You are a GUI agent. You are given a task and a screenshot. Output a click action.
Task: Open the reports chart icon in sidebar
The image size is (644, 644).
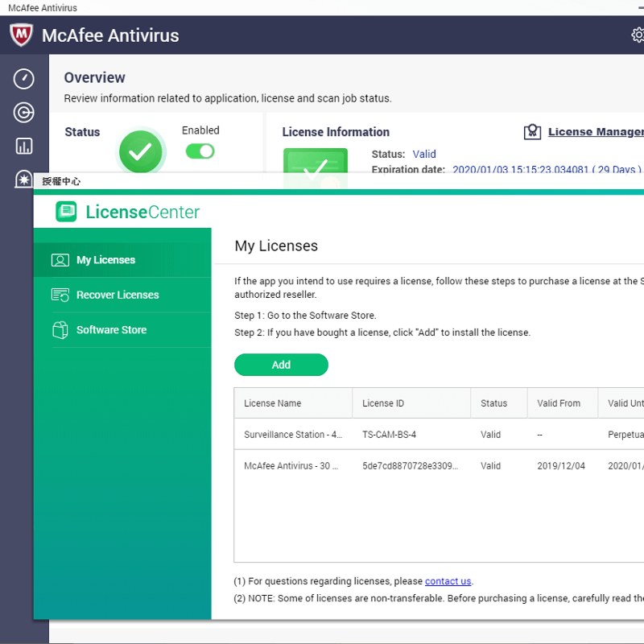pyautogui.click(x=24, y=146)
